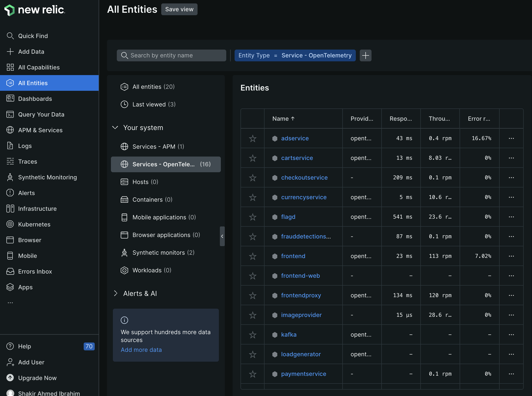Sort by Provider column header
The height and width of the screenshot is (396, 532).
(362, 119)
